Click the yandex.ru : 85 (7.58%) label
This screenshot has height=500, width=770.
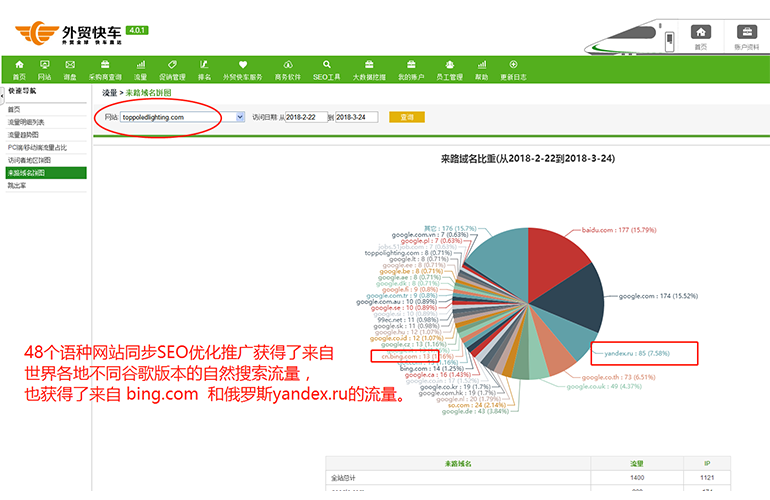pos(637,353)
